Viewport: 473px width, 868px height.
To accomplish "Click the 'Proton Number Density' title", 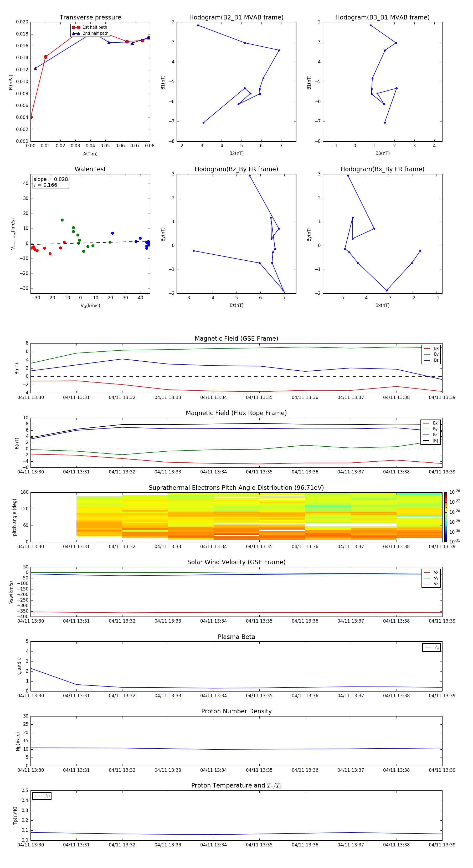I will (236, 711).
